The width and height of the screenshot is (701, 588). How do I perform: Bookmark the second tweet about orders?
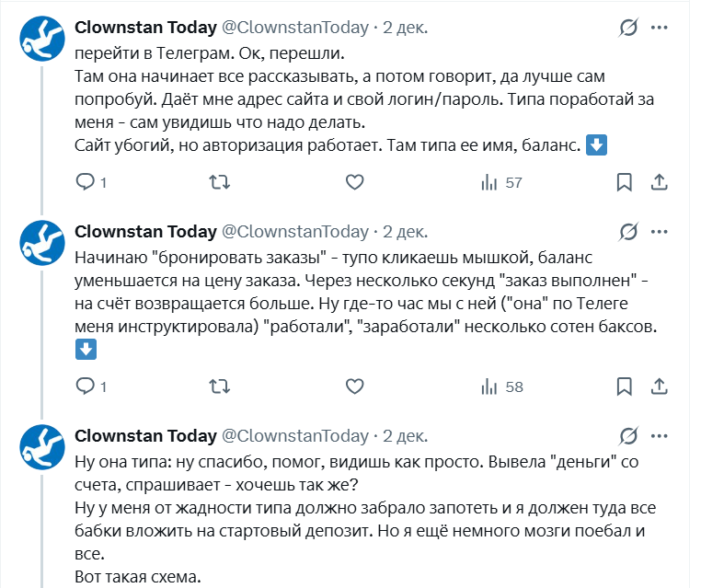pyautogui.click(x=625, y=386)
